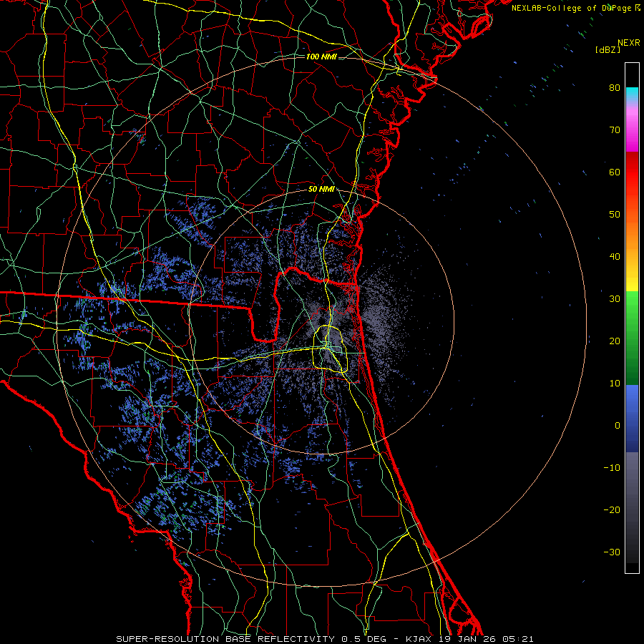644x644 pixels.
Task: Click the 50 dBZ scale value
Action: (615, 215)
